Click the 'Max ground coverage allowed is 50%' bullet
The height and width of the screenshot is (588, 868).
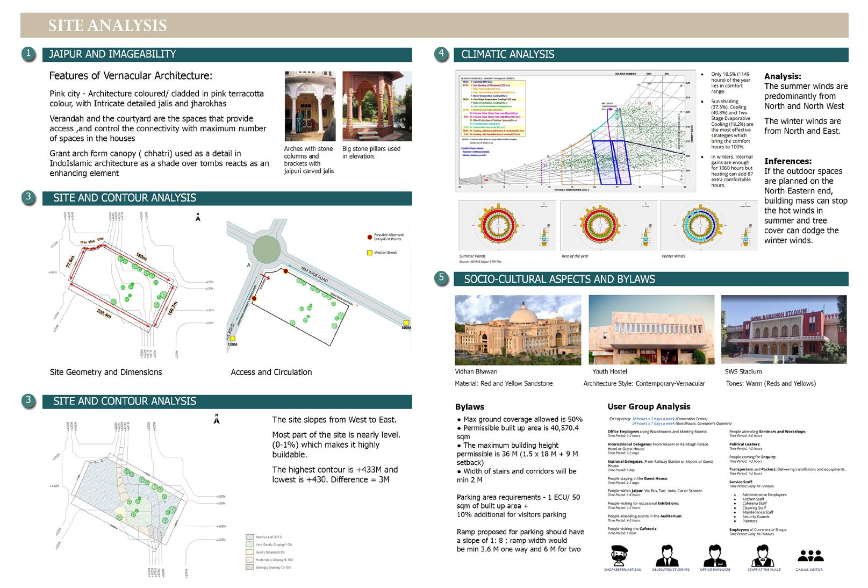[520, 419]
